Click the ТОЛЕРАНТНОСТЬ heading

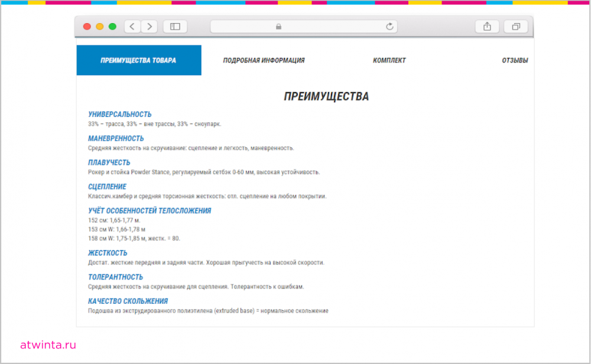pyautogui.click(x=116, y=277)
